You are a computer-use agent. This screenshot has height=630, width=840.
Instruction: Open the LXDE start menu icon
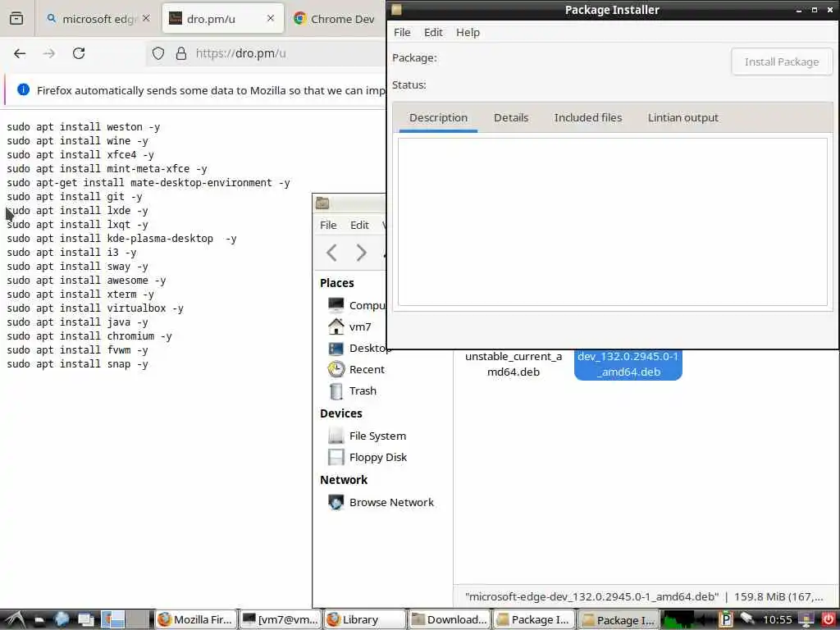pos(15,620)
